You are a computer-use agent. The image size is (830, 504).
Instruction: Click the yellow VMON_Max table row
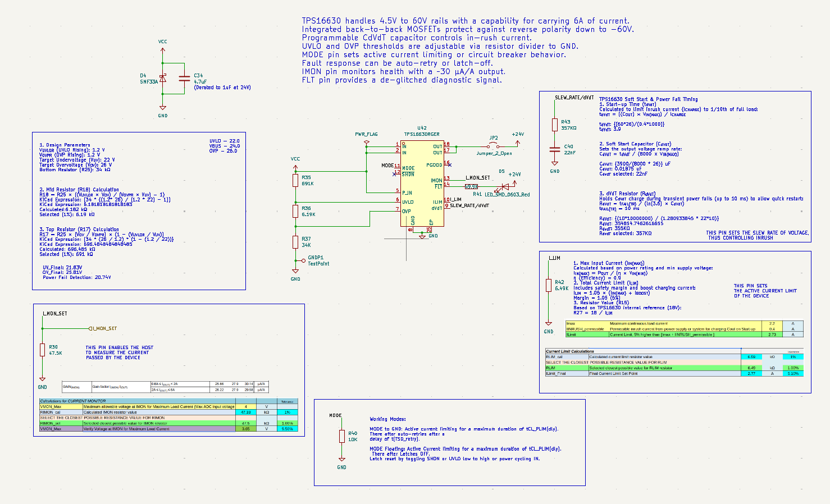pyautogui.click(x=168, y=406)
